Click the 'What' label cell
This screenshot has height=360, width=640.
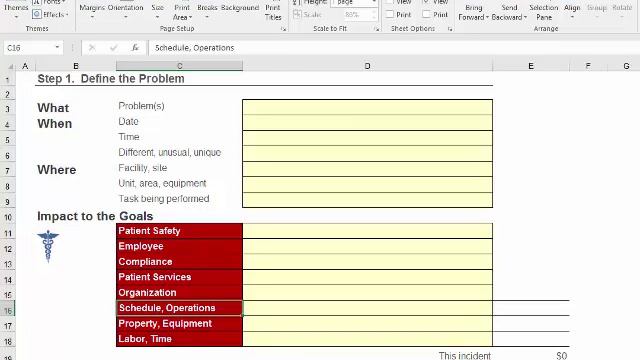pyautogui.click(x=53, y=108)
